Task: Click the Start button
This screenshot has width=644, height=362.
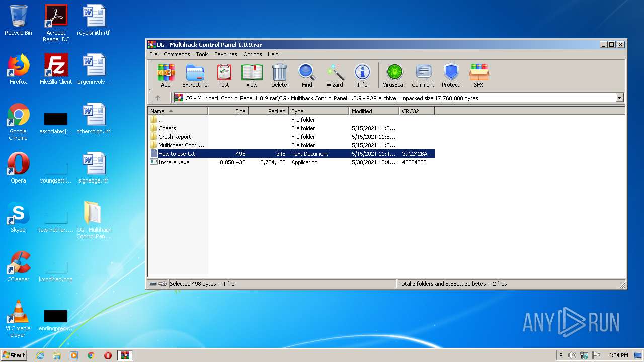Action: [x=14, y=355]
